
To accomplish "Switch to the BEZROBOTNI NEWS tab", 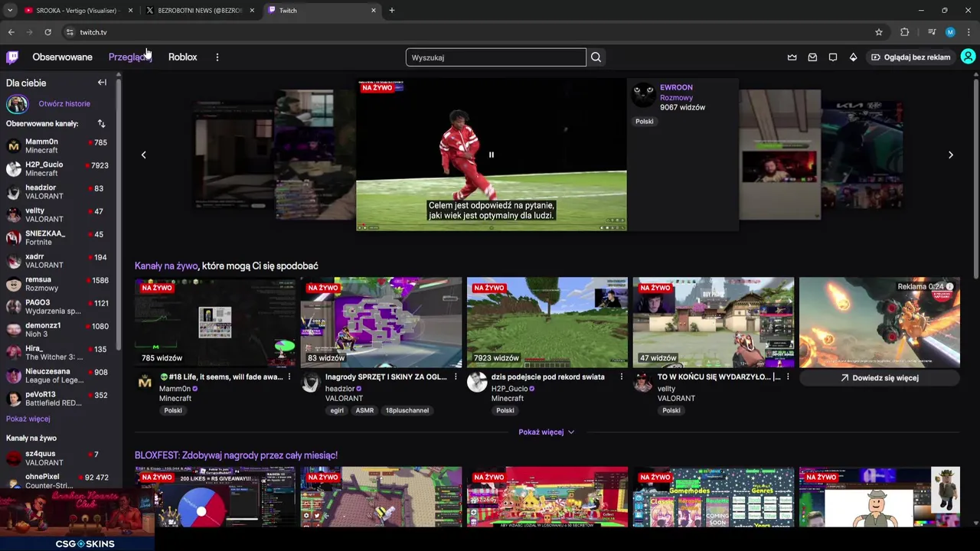I will 201,11.
